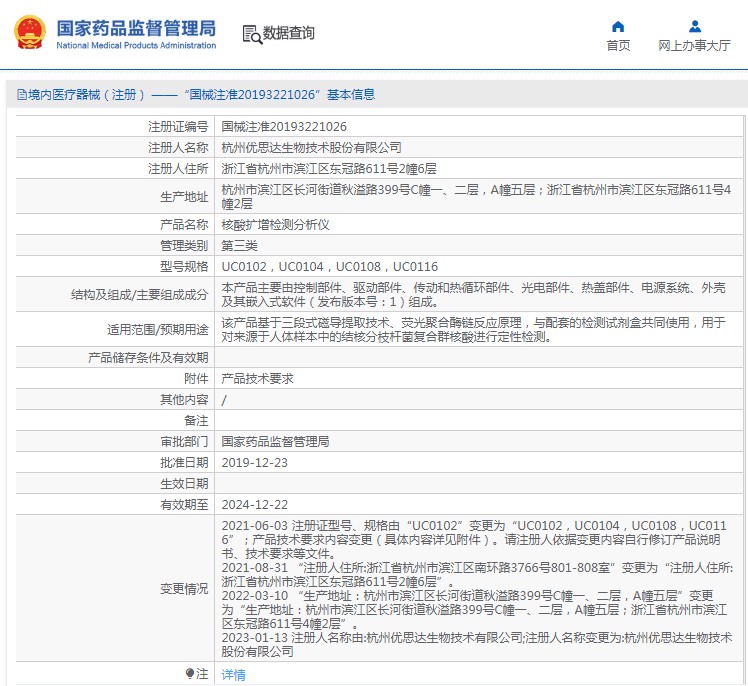The height and width of the screenshot is (686, 748).
Task: Select model specs UC0102，UC0104，UC0108，UC0116
Action: pos(330,267)
